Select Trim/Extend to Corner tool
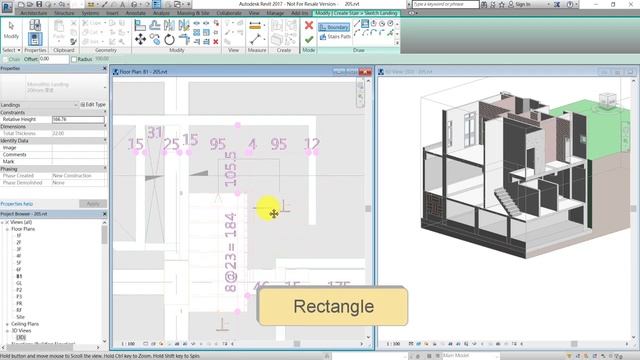The image size is (640, 360). [x=184, y=39]
